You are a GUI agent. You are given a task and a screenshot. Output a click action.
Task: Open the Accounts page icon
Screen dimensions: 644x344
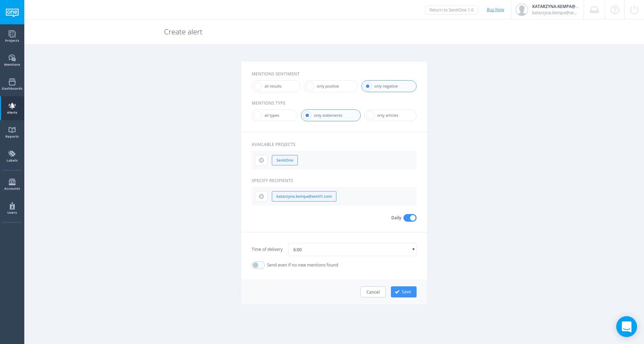tap(12, 182)
